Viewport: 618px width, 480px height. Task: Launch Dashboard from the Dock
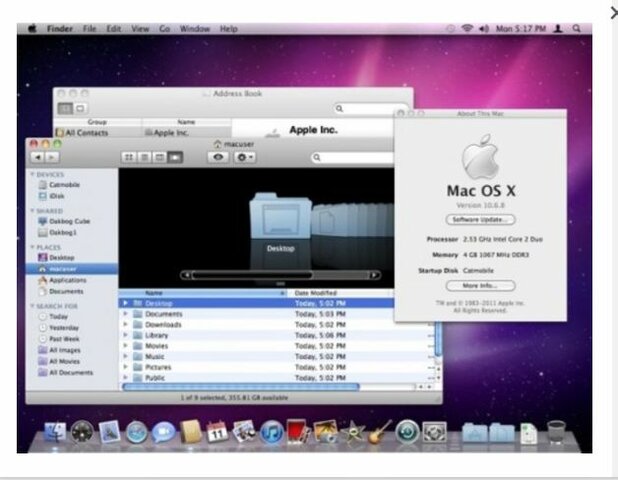click(82, 432)
